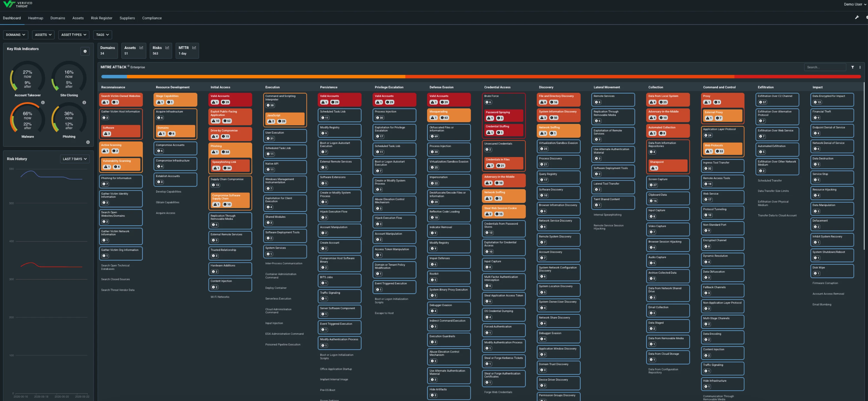
Task: Open the Password Spraying technique card
Action: 503,115
